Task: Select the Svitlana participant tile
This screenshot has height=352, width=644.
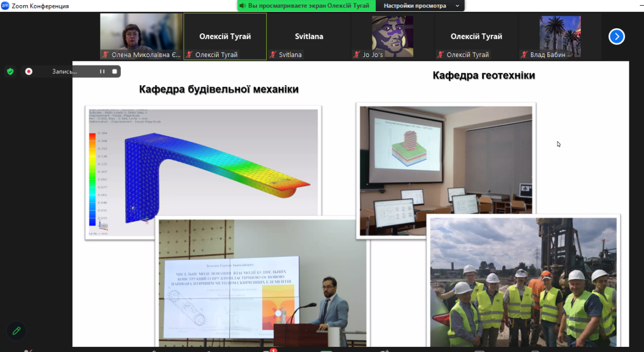Action: tap(308, 33)
